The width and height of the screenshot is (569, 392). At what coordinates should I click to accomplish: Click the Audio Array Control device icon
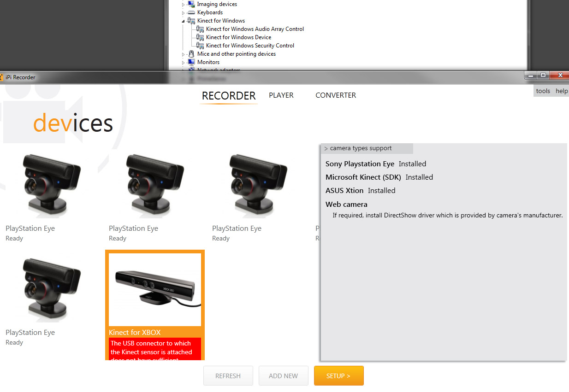tap(200, 29)
